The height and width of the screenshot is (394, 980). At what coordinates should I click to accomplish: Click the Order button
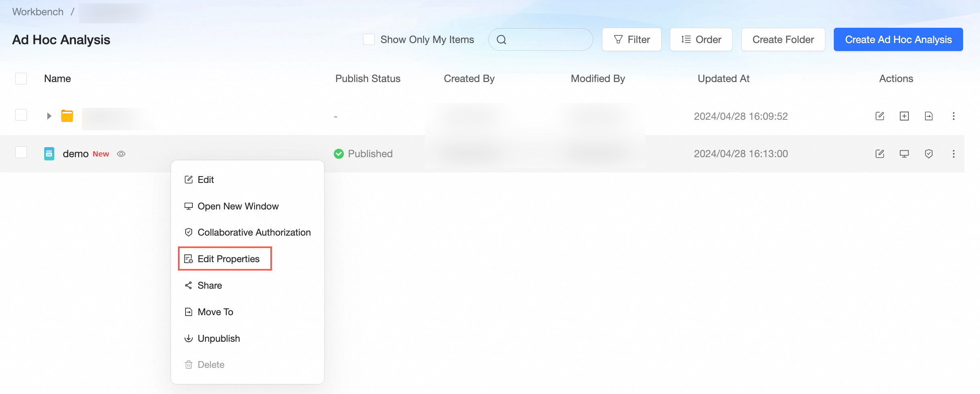[x=701, y=39]
